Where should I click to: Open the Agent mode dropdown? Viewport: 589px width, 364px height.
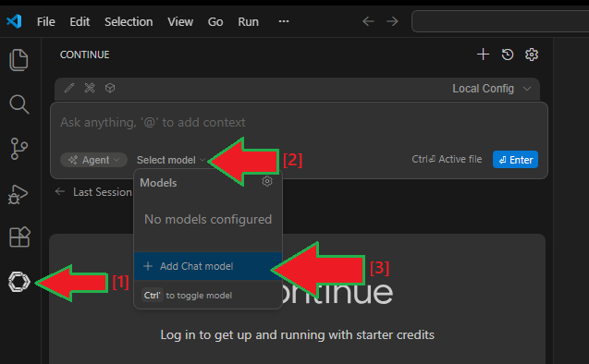[94, 160]
